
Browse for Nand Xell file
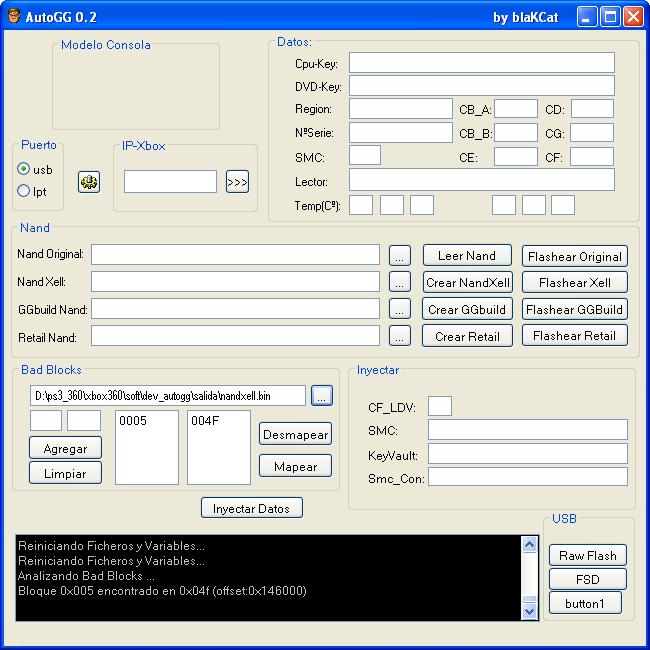click(x=400, y=282)
